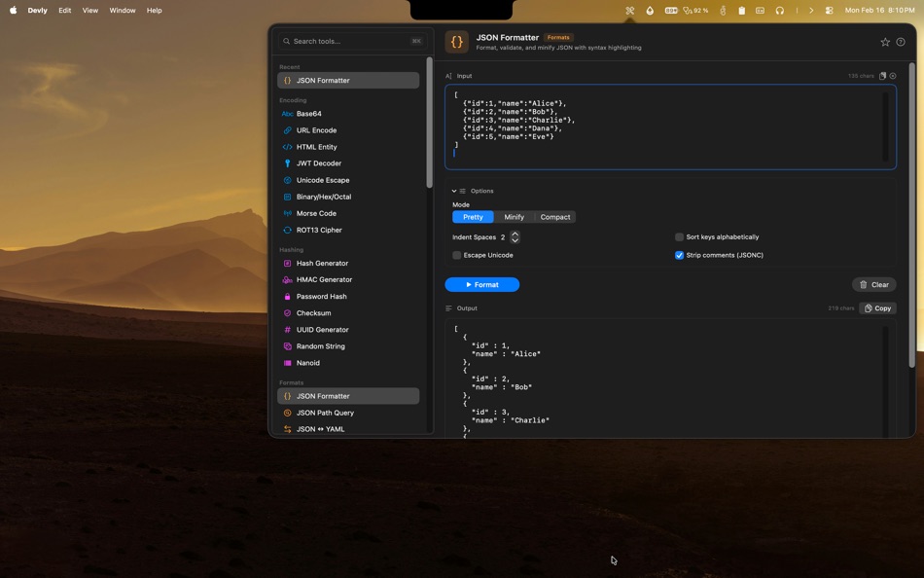Screen dimensions: 924x578
Task: Open the Base64 encoding tool
Action: 306,113
